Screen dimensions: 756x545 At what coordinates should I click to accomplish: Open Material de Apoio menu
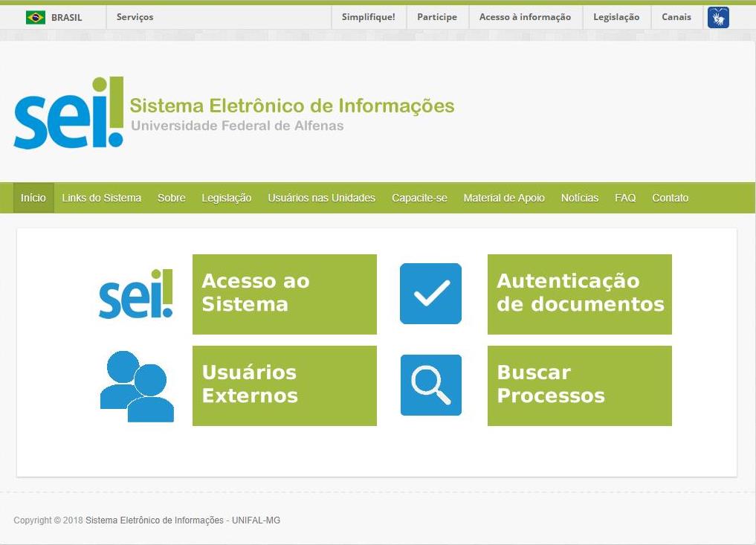(x=504, y=198)
